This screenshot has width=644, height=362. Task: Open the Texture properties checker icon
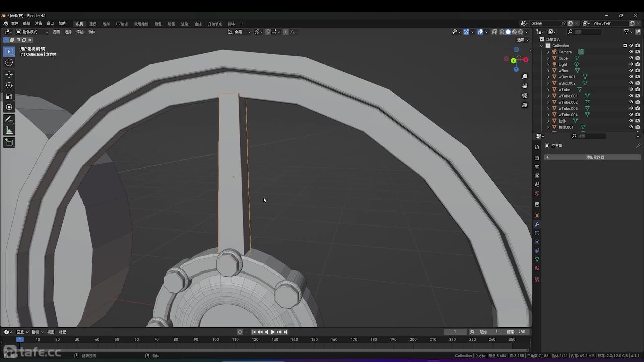537,279
